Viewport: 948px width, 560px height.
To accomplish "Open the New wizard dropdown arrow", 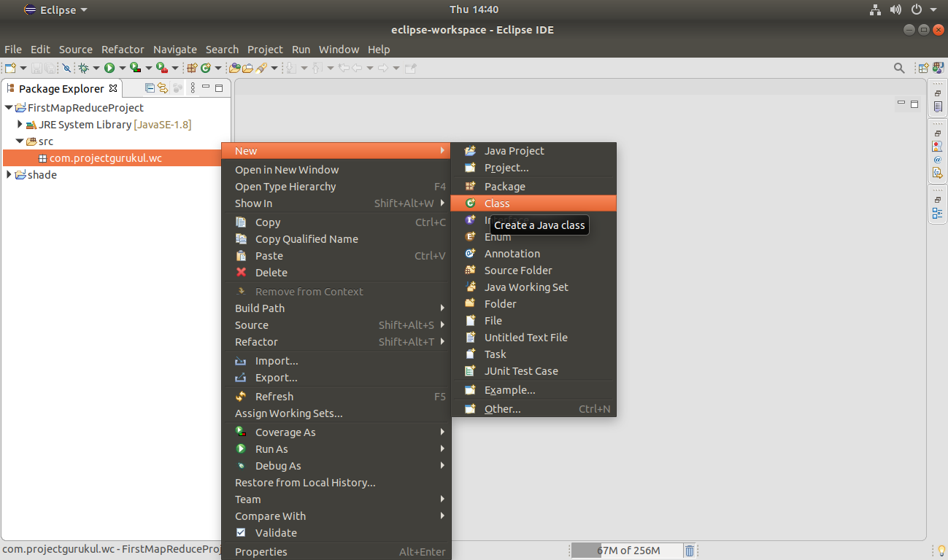I will point(23,68).
